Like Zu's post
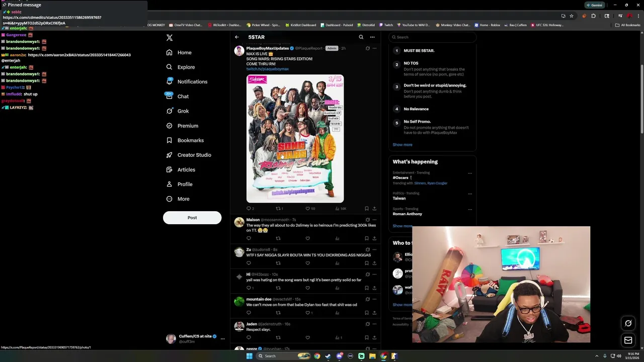The image size is (644, 362). [x=308, y=263]
